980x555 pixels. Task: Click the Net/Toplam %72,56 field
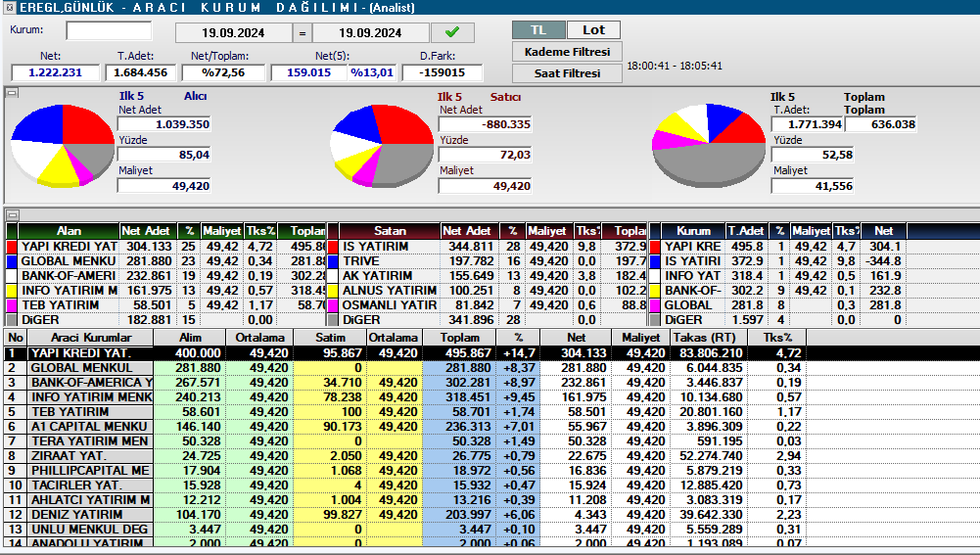pyautogui.click(x=223, y=72)
